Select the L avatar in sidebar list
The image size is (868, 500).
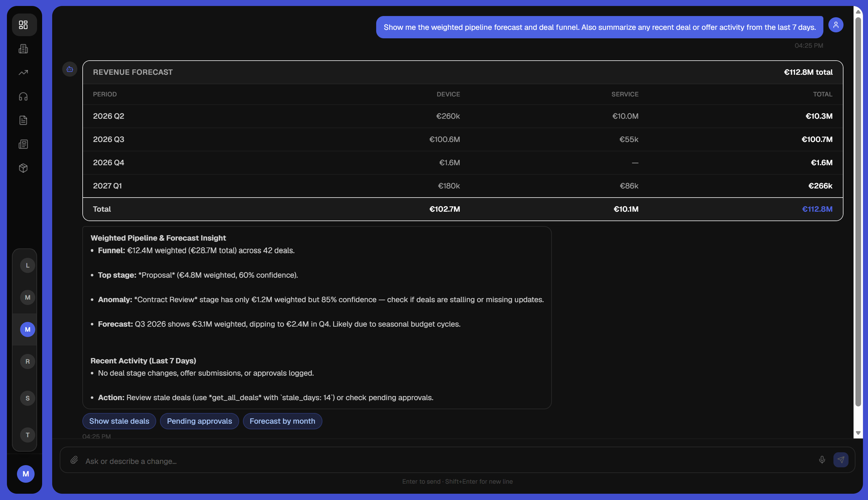[27, 265]
